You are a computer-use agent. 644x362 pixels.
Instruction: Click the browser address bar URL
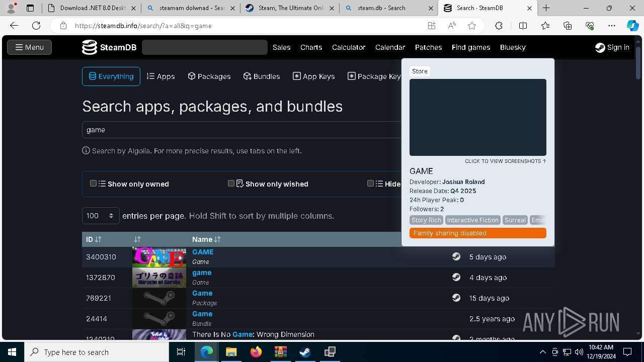pos(143,26)
